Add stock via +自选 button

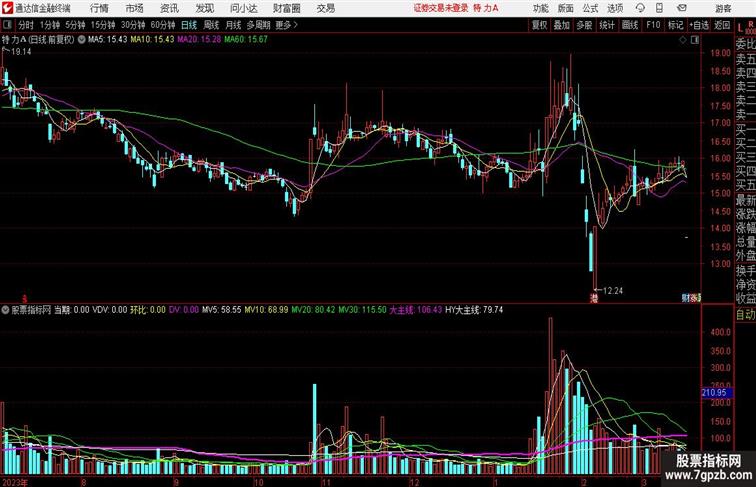click(x=699, y=25)
